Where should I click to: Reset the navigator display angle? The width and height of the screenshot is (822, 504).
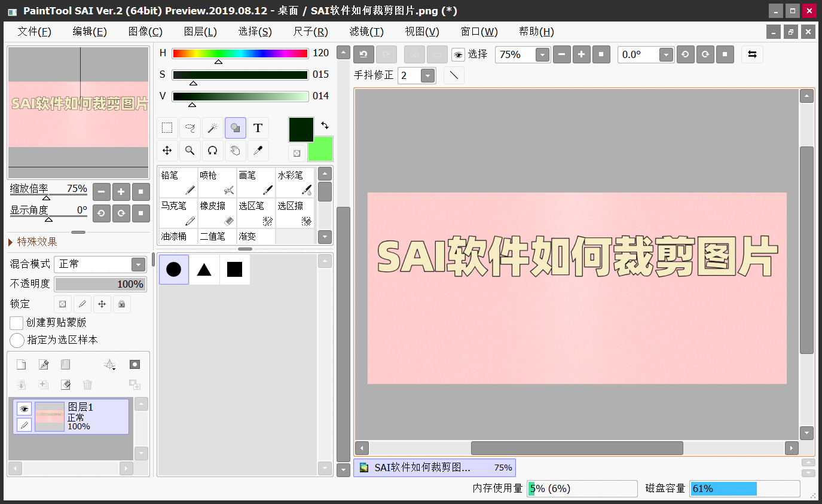pos(141,213)
